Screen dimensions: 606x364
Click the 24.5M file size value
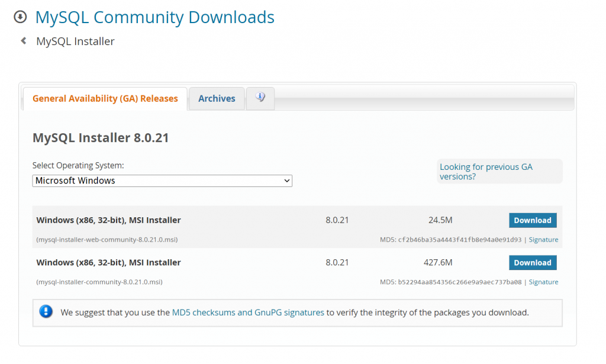pyautogui.click(x=440, y=220)
